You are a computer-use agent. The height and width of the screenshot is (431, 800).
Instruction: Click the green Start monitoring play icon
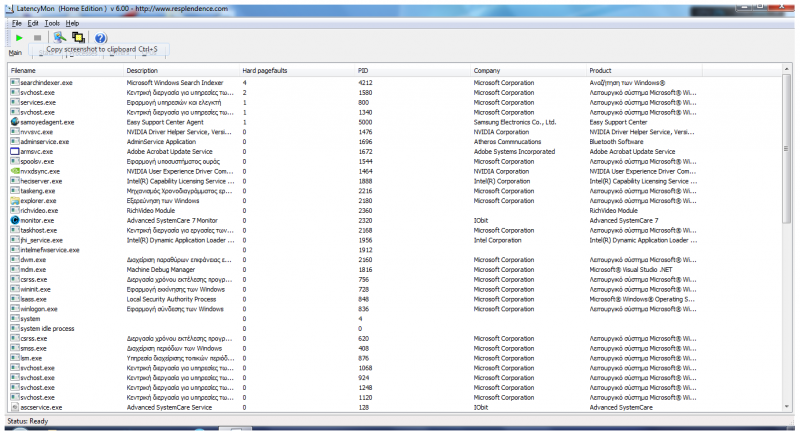19,37
